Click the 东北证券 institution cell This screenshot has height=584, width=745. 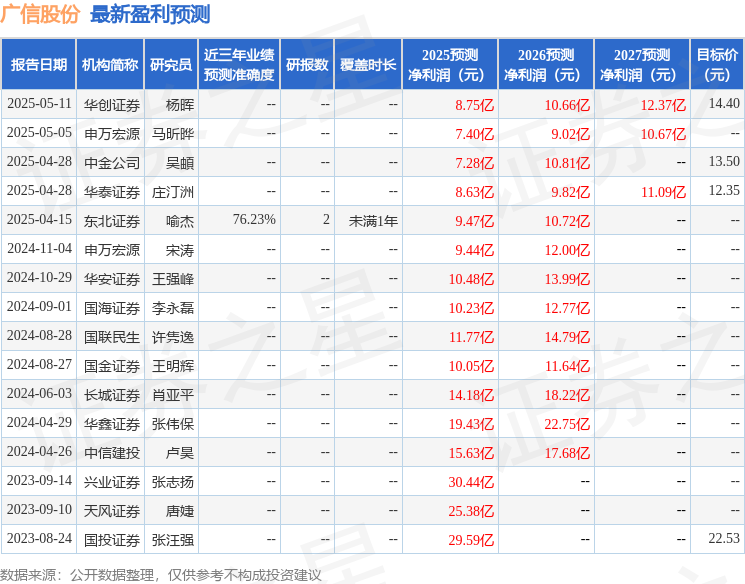[x=112, y=221]
